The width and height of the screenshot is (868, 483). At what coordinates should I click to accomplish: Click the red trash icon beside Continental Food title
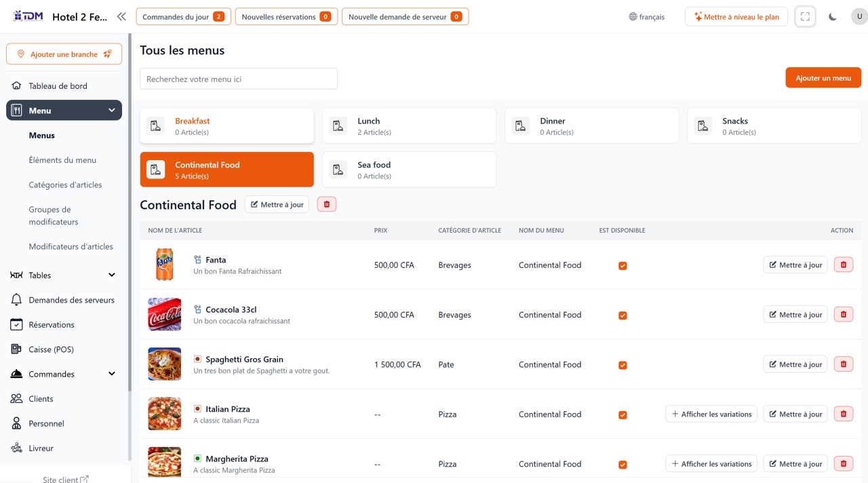[326, 204]
